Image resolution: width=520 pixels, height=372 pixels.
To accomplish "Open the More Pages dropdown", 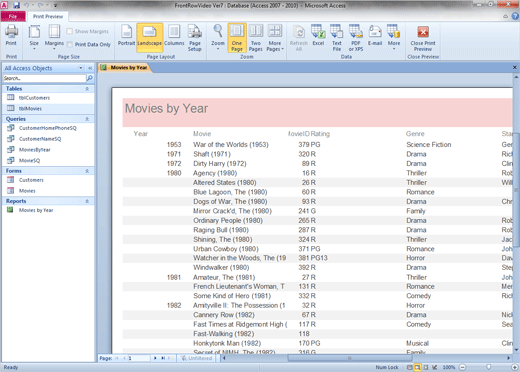I will tap(275, 38).
